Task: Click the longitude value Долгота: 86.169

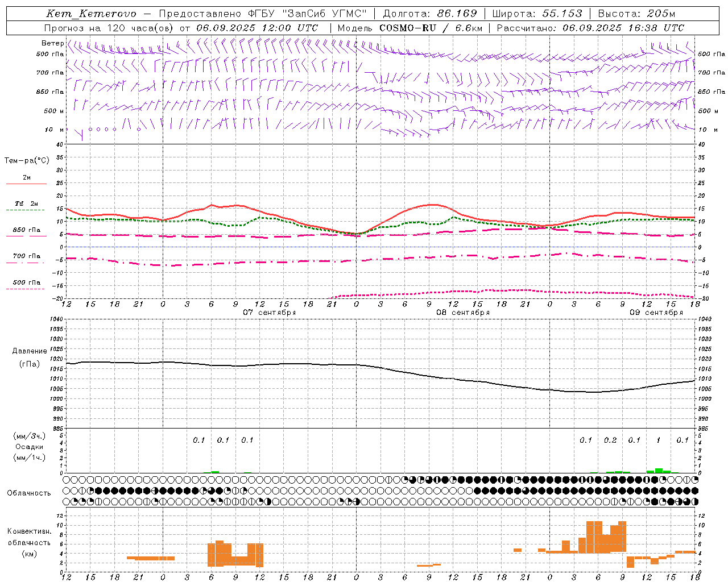Action: click(430, 14)
